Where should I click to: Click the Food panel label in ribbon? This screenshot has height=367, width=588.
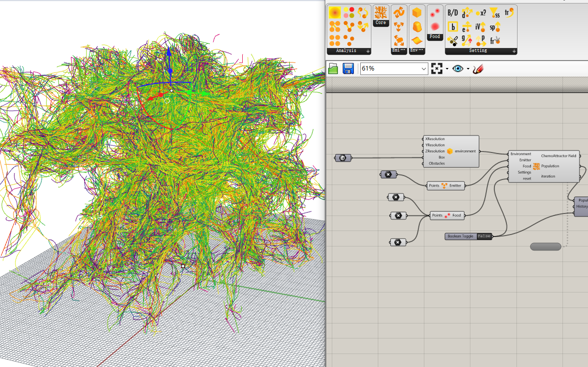[x=435, y=36]
